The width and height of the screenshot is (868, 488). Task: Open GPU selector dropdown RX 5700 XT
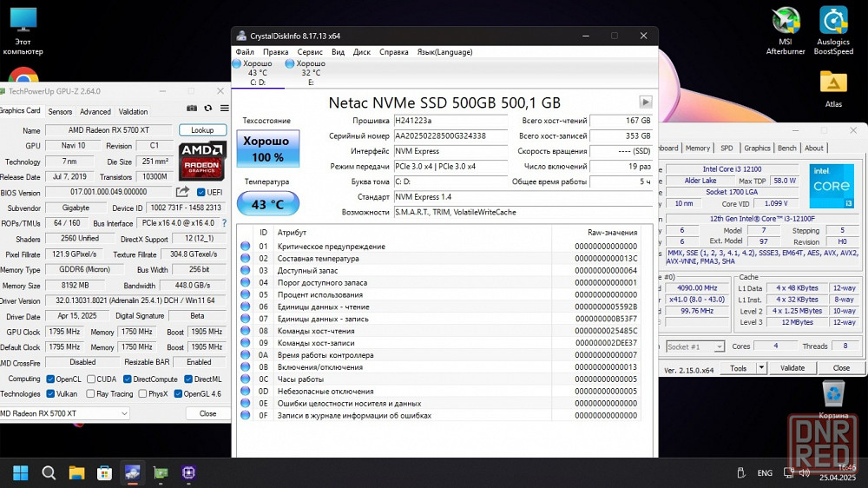(x=64, y=413)
